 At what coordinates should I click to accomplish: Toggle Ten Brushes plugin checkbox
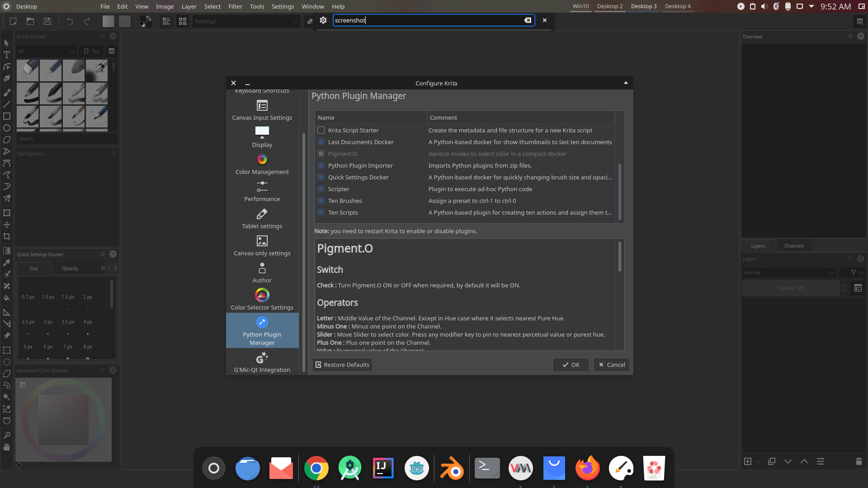pos(321,201)
